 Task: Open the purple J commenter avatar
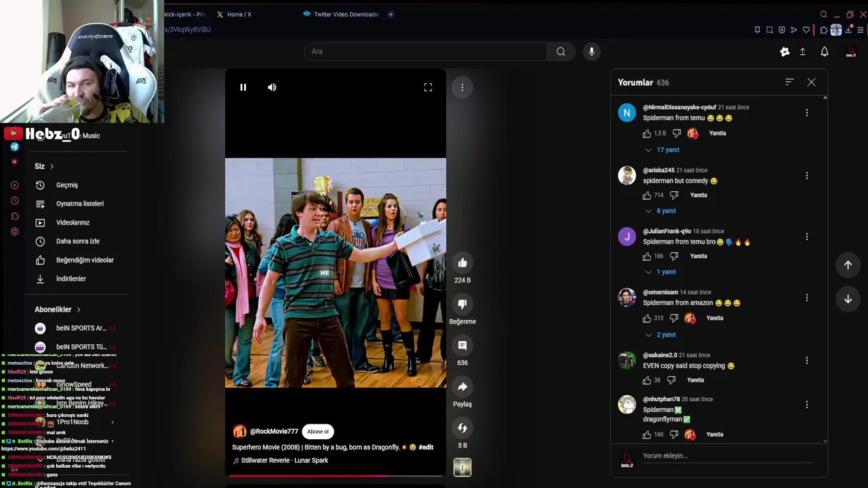pyautogui.click(x=627, y=237)
